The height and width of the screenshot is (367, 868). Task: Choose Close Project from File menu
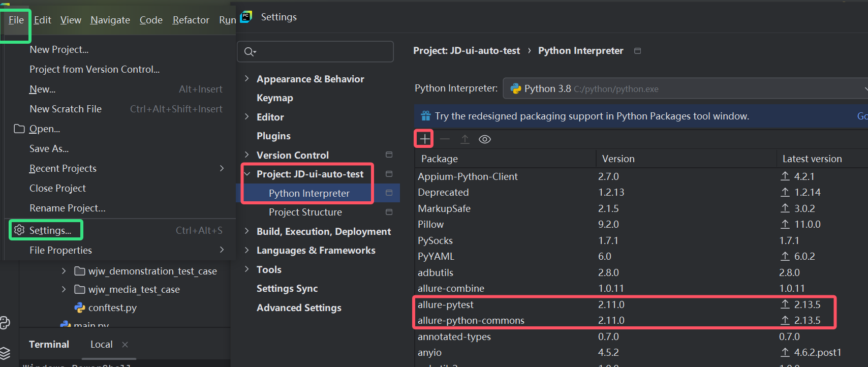click(57, 188)
